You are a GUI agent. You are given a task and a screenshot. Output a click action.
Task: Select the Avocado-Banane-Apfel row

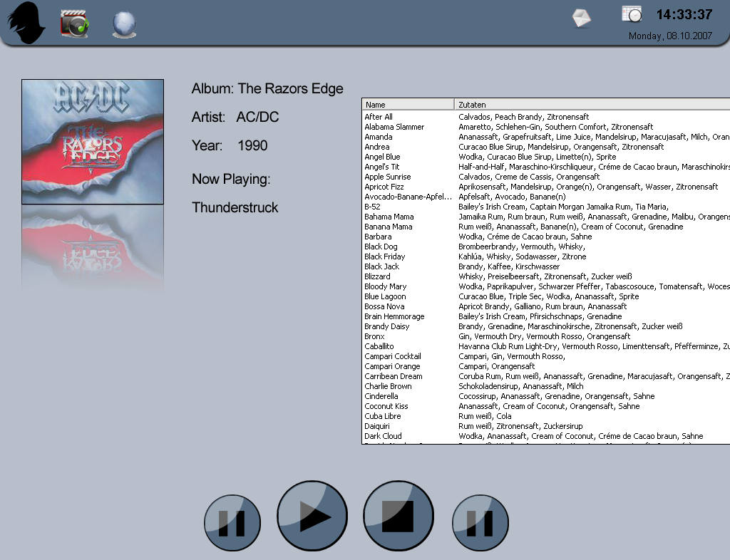[x=546, y=197]
